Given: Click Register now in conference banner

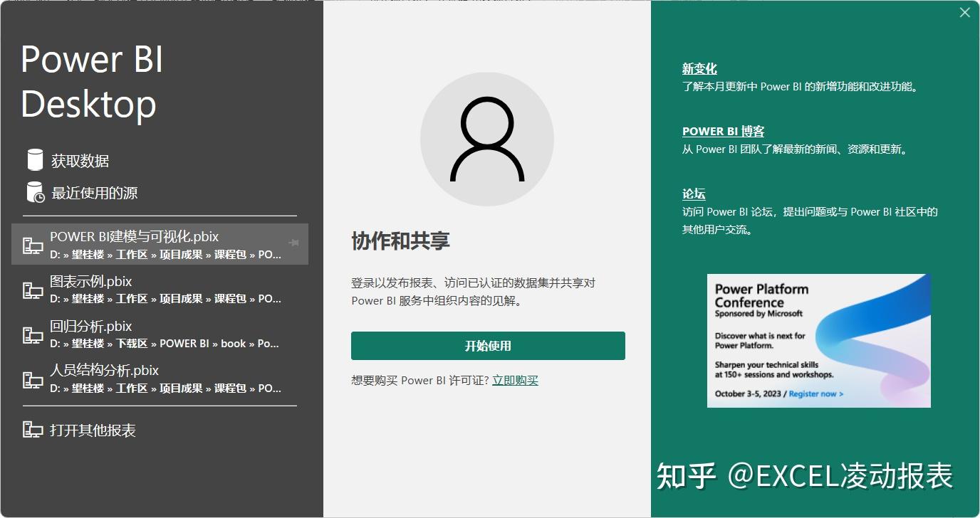Looking at the screenshot, I should pos(815,393).
